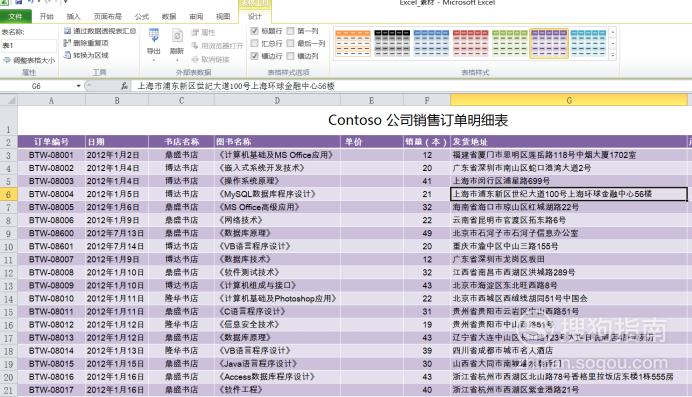Toggle the Header Row checkbox (标题行)

(x=254, y=31)
